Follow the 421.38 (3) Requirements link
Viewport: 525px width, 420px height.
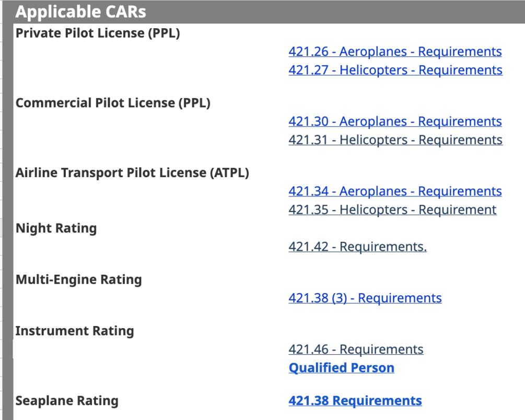pyautogui.click(x=365, y=298)
